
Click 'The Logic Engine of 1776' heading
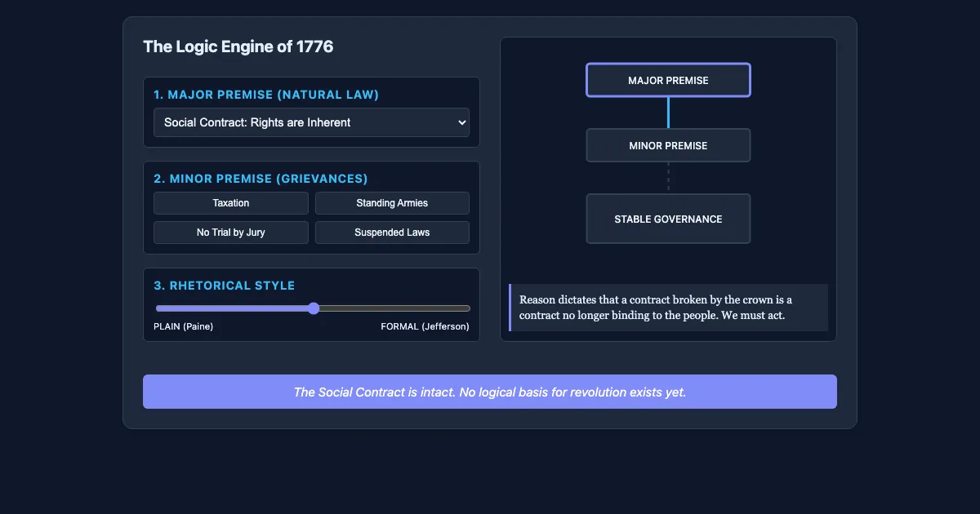click(238, 47)
